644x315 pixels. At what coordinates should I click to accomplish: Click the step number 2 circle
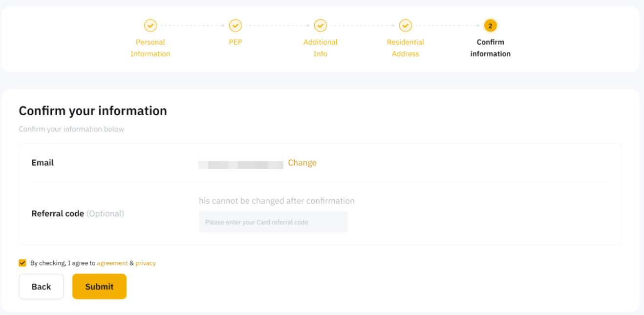(490, 25)
